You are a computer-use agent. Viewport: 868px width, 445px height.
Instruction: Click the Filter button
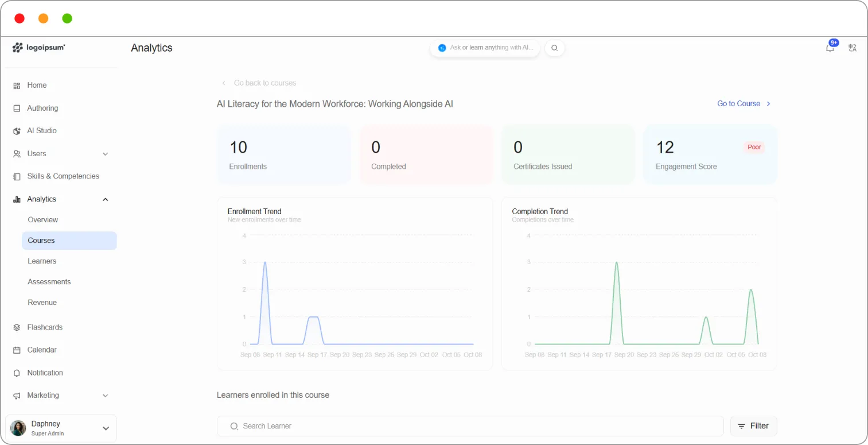coord(753,426)
